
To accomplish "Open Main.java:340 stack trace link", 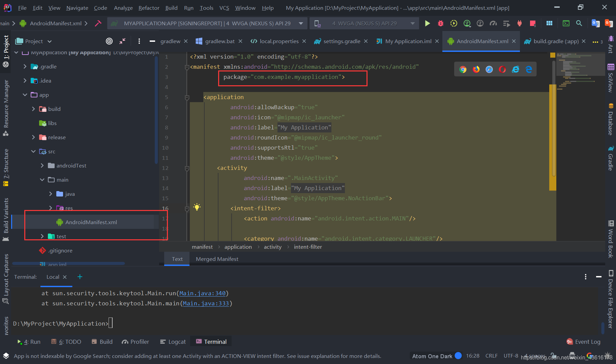I will coord(202,293).
